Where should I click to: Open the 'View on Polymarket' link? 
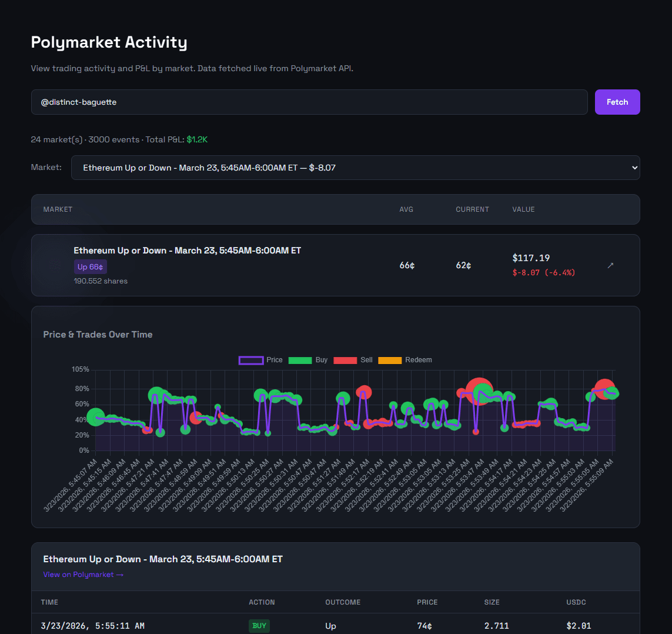(x=83, y=574)
